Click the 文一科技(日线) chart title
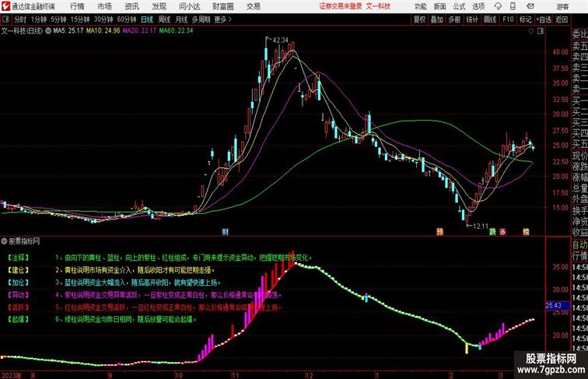 22,31
